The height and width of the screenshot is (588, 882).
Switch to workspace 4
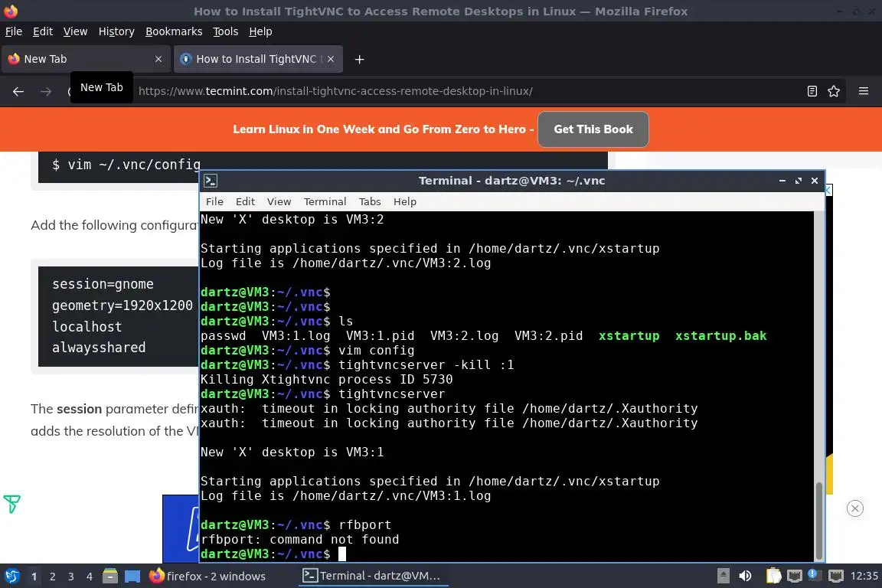pos(89,577)
